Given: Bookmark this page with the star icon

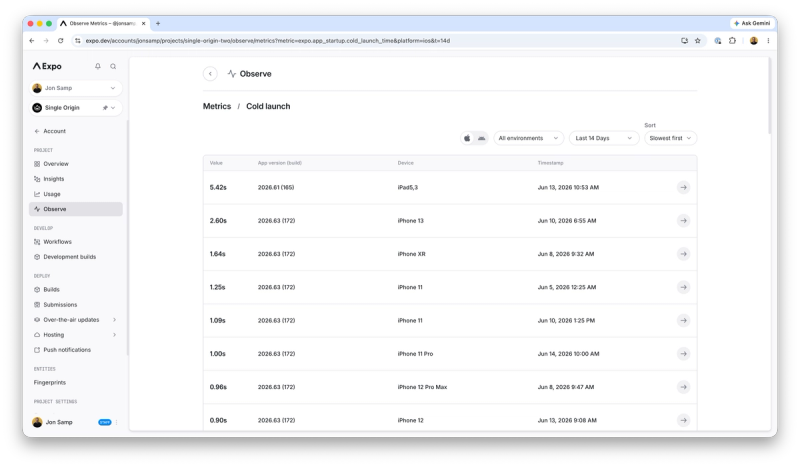Looking at the screenshot, I should (697, 40).
